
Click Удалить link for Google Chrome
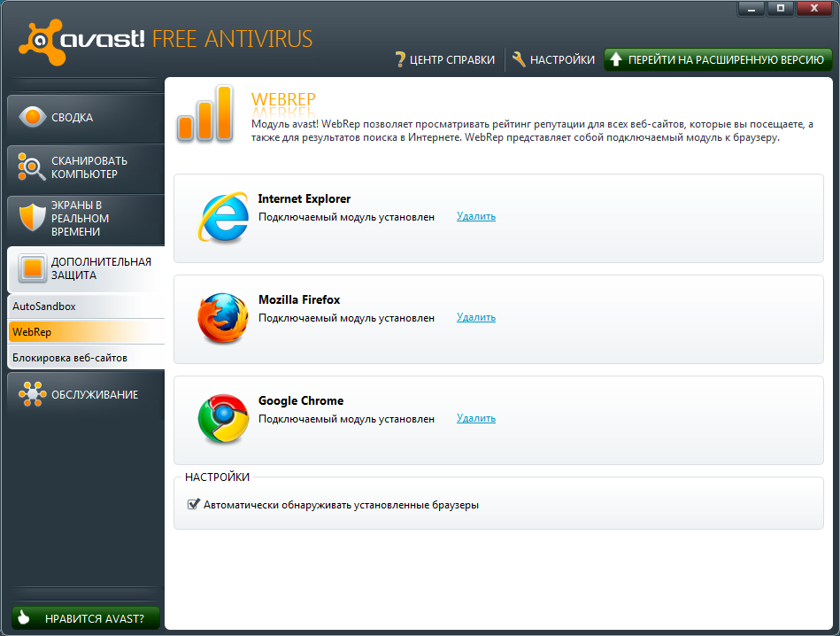[476, 418]
